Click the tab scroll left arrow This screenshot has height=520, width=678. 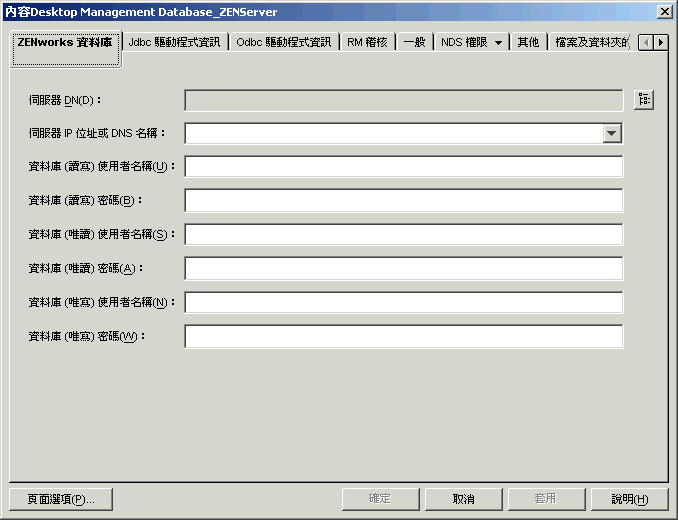[646, 42]
